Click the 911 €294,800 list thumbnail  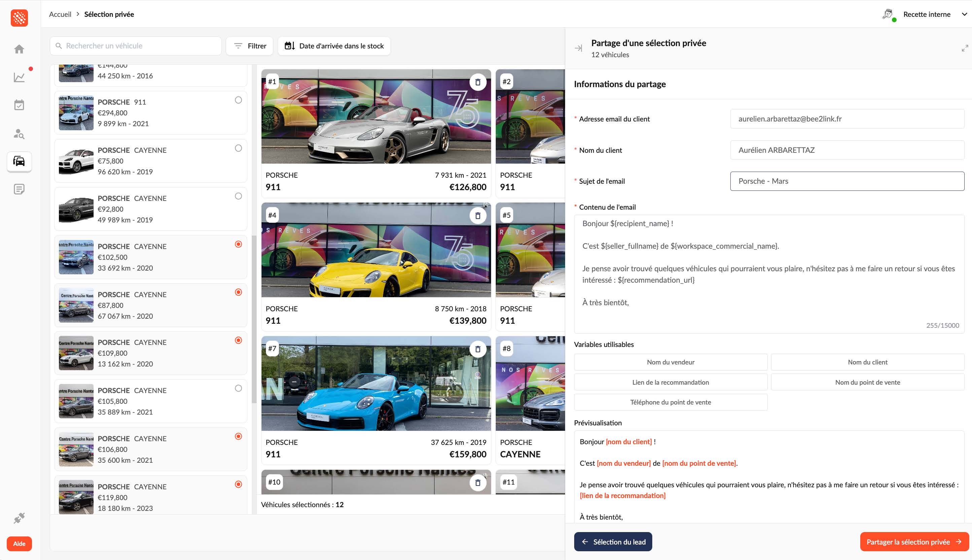(x=76, y=113)
